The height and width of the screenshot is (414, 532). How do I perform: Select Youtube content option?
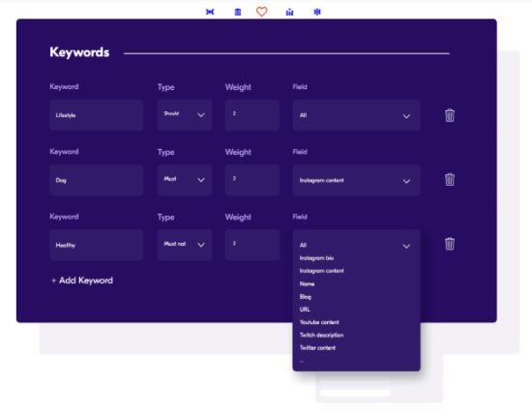[319, 322]
